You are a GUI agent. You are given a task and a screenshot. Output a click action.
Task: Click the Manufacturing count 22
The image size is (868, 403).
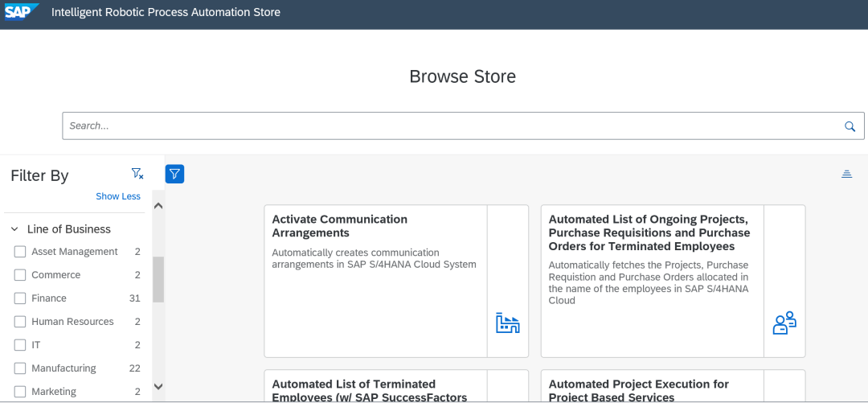(134, 368)
